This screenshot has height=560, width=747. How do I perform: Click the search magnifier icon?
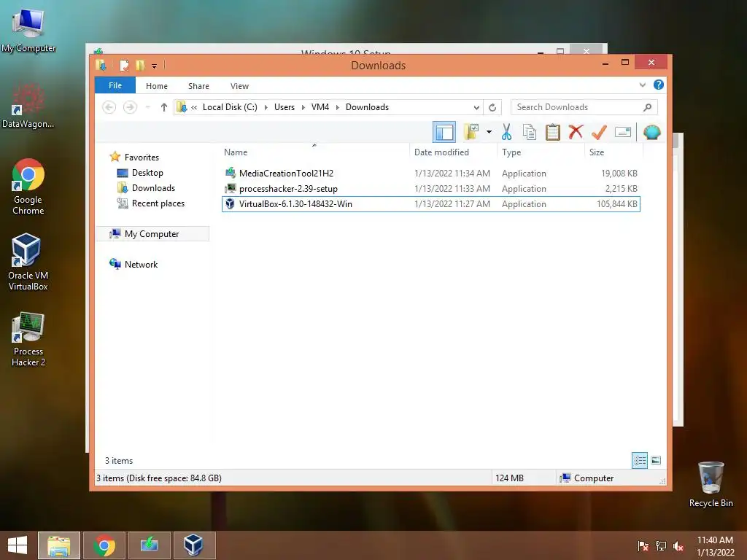647,107
